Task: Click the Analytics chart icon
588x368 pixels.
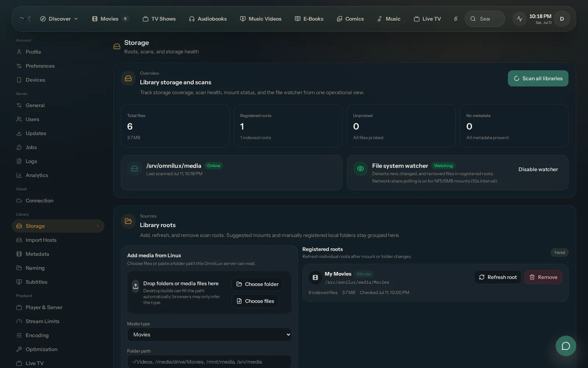Action: click(19, 175)
